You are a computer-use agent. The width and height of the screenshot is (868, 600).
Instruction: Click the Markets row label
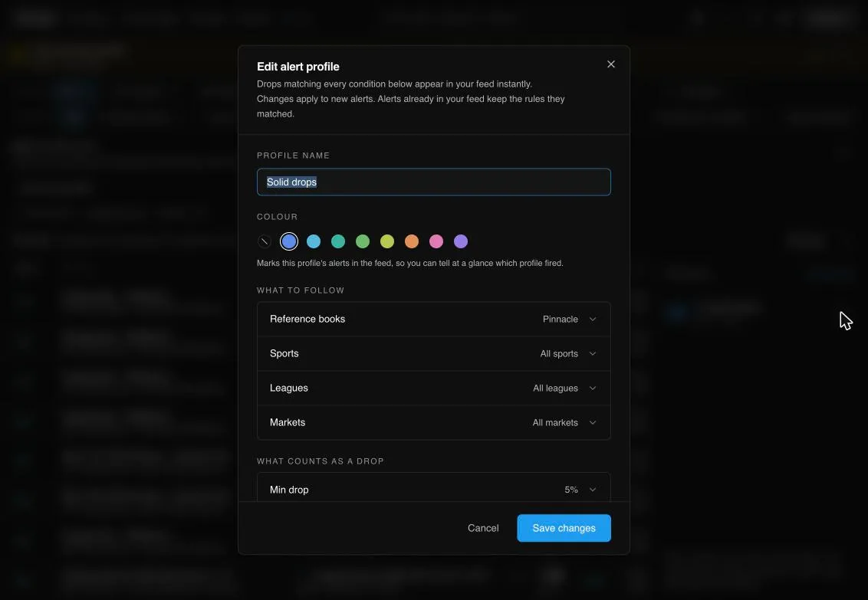(x=288, y=422)
